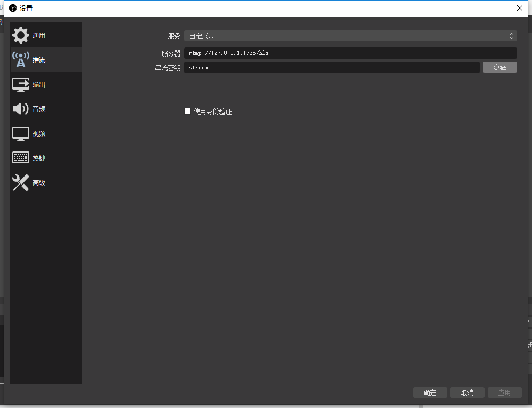Click the 服务 dropdown arrow stepper

point(512,36)
